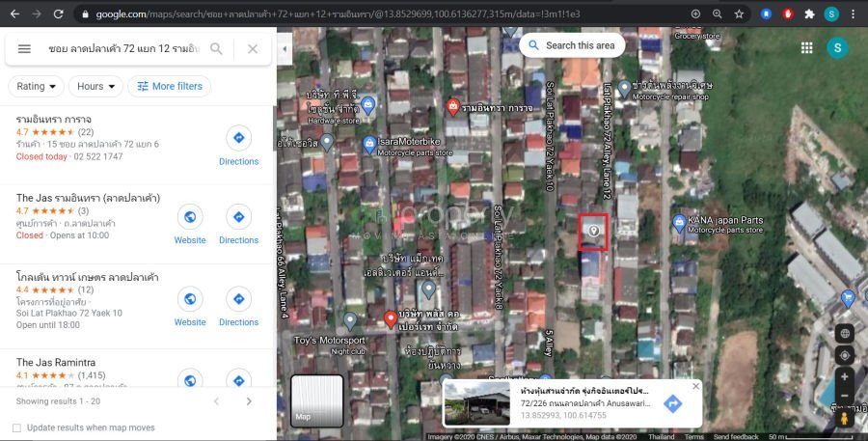This screenshot has width=868, height=441.
Task: Zoom in on the map
Action: [845, 377]
